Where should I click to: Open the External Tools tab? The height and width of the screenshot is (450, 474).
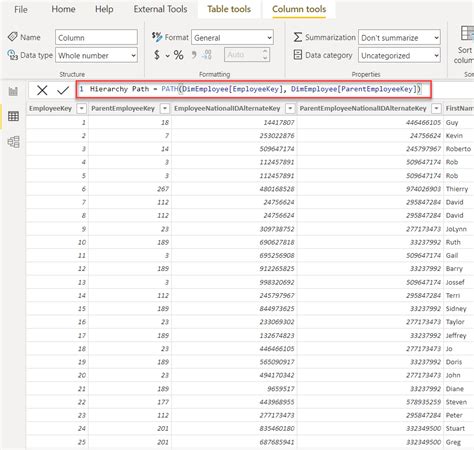(x=160, y=9)
